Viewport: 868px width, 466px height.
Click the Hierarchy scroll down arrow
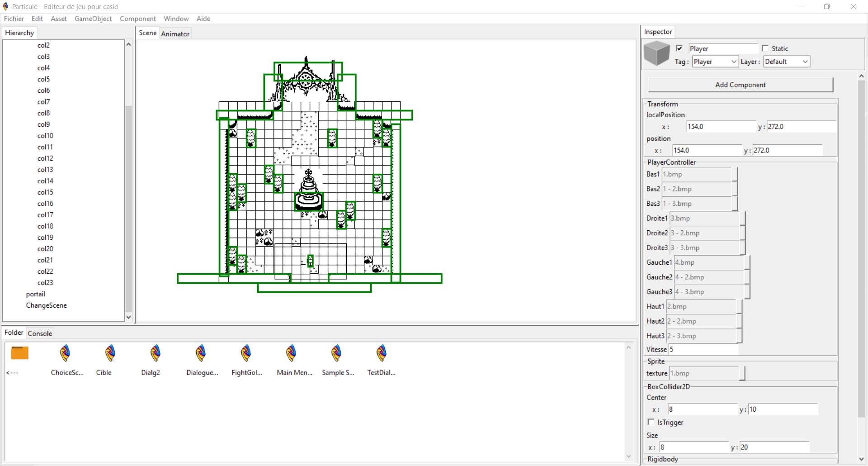point(128,317)
